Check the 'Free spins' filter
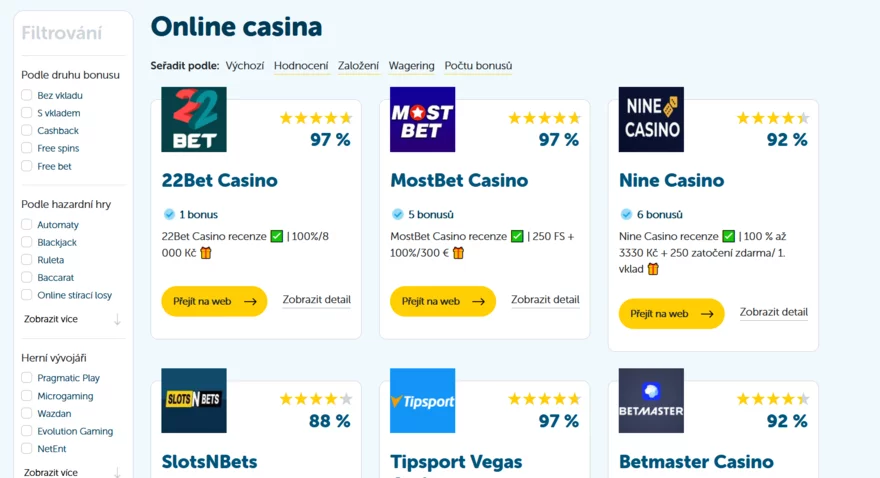The image size is (880, 478). coord(27,149)
